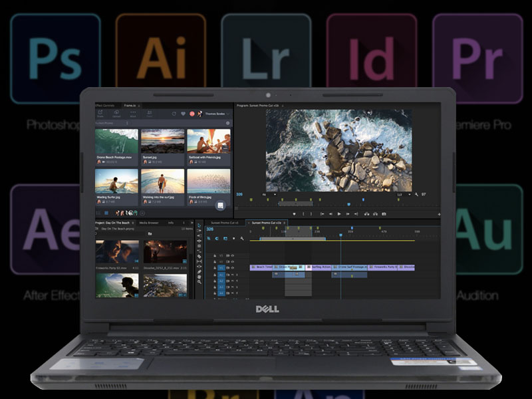This screenshot has height=399, width=532.
Task: Click the Play button in Program monitor
Action: [339, 214]
